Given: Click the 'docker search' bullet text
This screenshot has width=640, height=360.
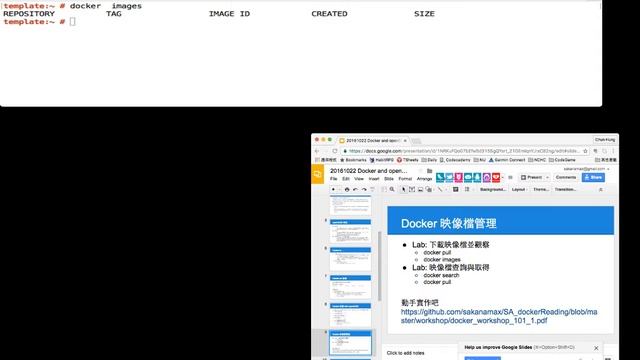Looking at the screenshot, I should coord(441,275).
